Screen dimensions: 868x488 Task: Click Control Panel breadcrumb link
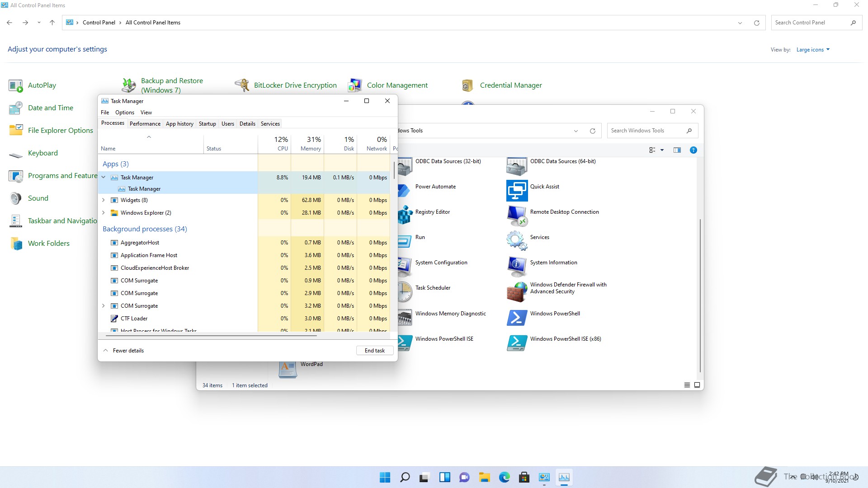(x=99, y=23)
